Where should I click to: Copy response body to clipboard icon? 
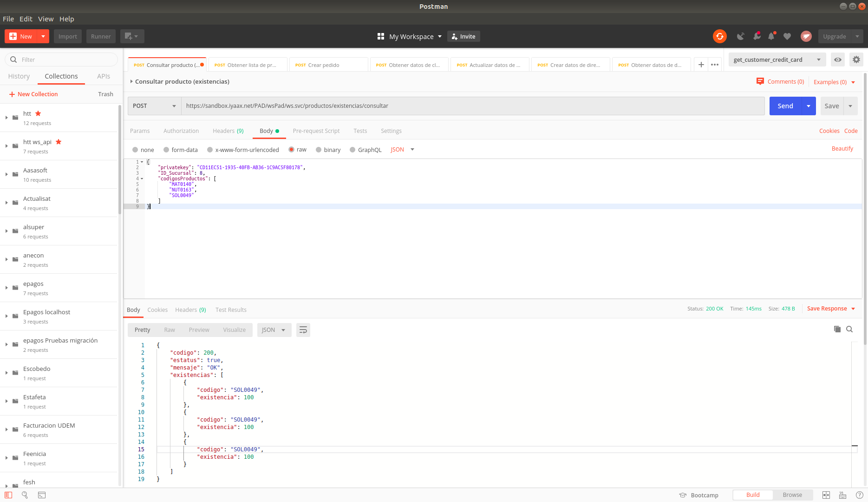[837, 329]
